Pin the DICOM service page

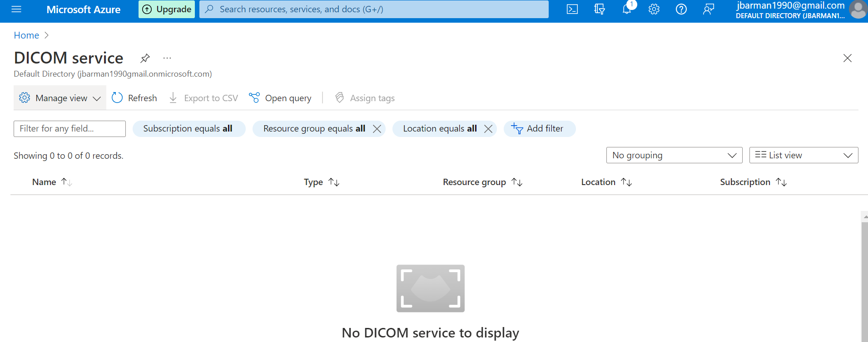click(x=145, y=58)
